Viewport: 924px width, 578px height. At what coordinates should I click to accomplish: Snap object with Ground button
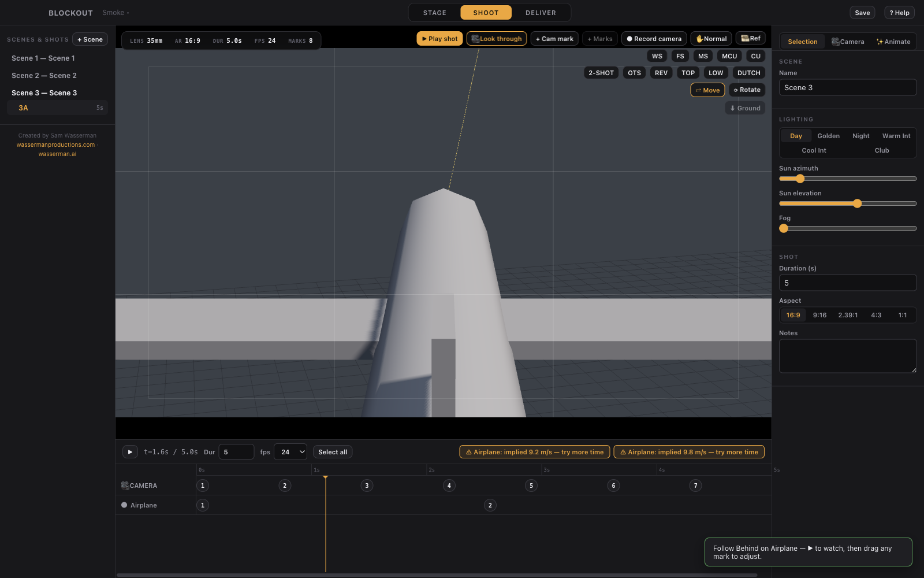tap(745, 108)
